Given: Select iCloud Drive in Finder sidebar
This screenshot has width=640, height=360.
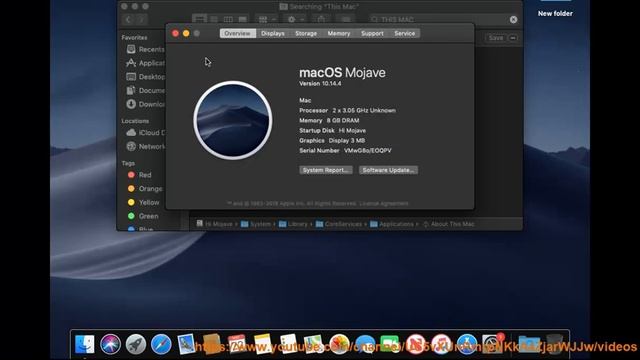Looking at the screenshot, I should click(x=145, y=133).
